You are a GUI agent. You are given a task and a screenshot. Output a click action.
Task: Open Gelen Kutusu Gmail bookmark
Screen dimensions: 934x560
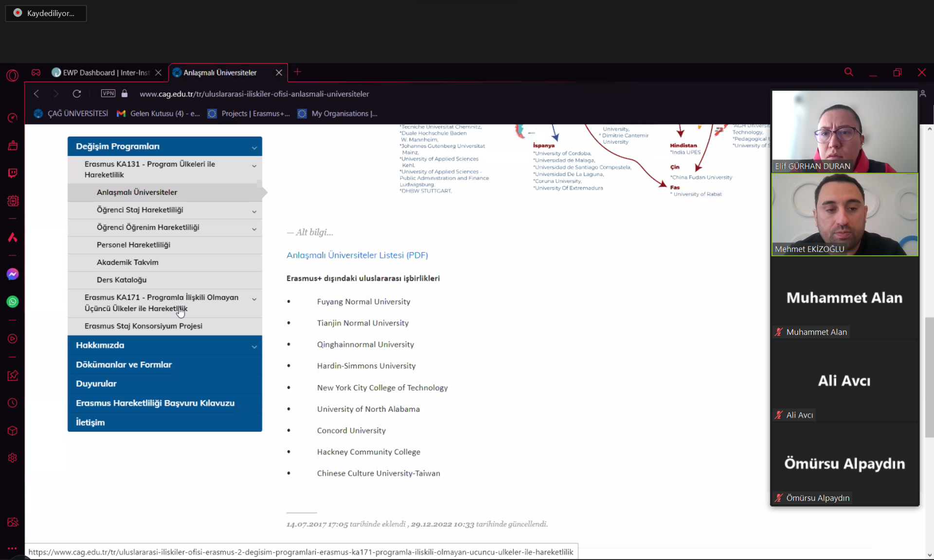pyautogui.click(x=159, y=113)
